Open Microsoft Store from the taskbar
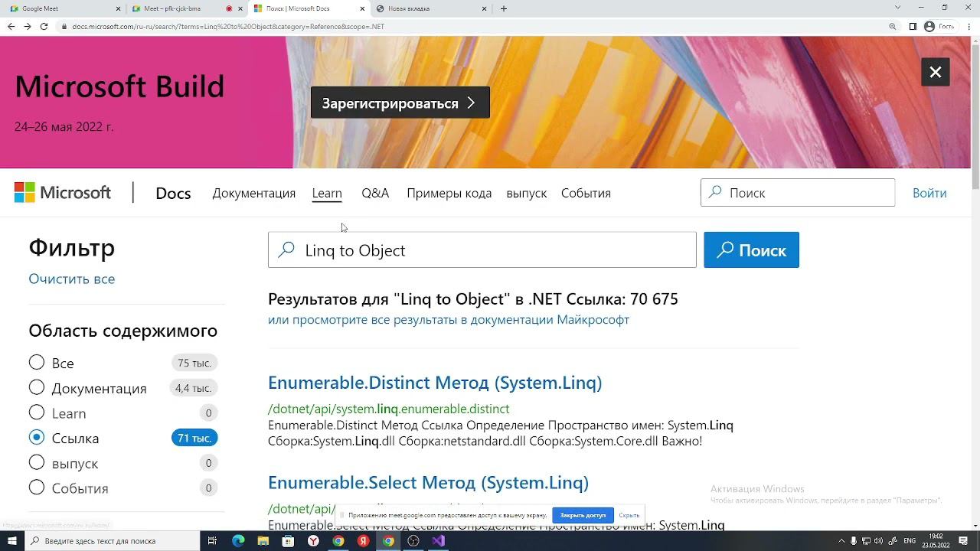Screen dimensions: 980x551 288,541
